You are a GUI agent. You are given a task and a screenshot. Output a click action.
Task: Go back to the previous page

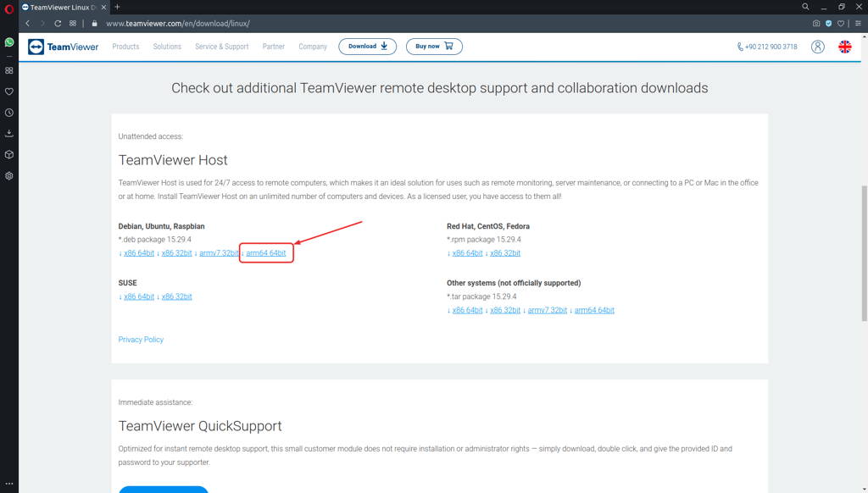coord(28,23)
